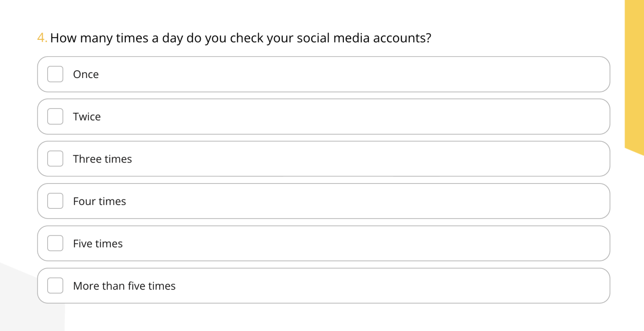Click empty space inside the Twice option row
The width and height of the screenshot is (644, 331).
pos(343,117)
